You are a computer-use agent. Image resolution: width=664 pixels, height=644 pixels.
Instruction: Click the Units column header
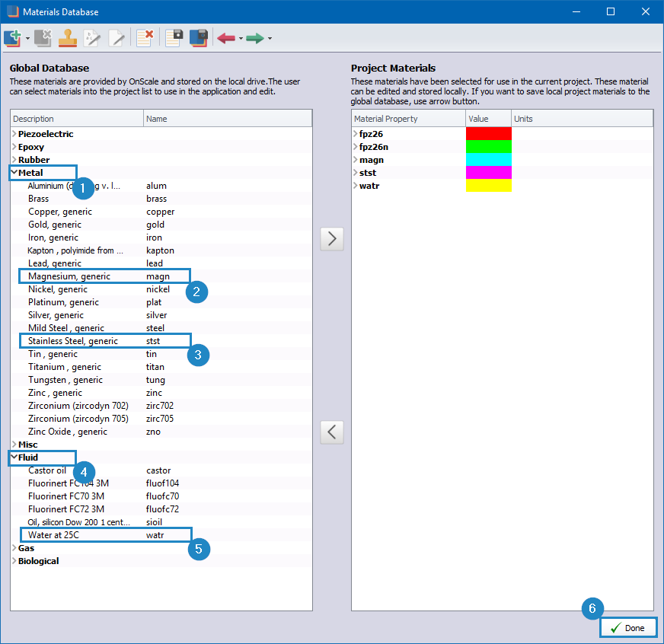pos(583,119)
